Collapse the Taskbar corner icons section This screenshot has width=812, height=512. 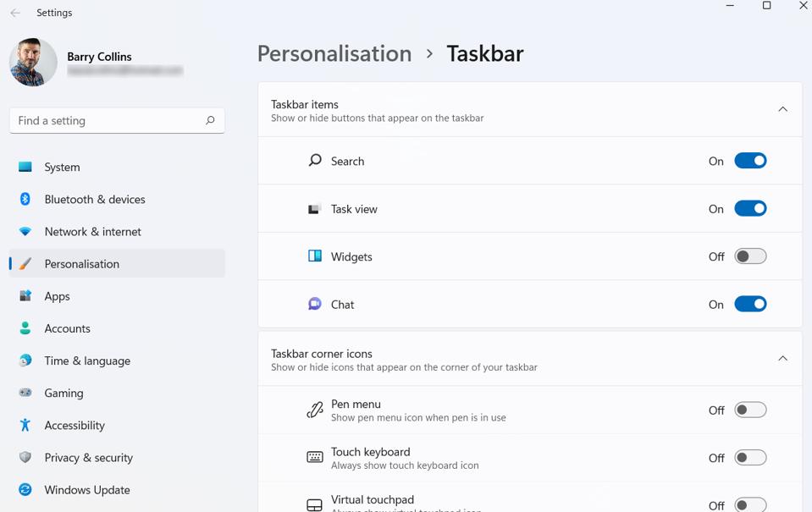pyautogui.click(x=782, y=358)
